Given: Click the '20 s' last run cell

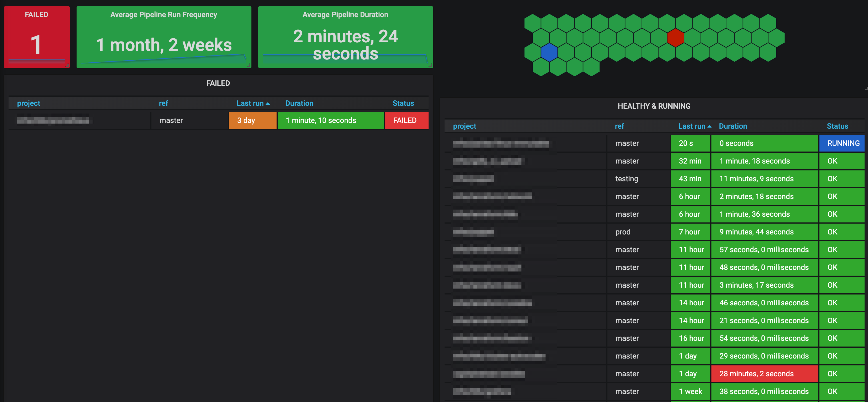Looking at the screenshot, I should (690, 143).
